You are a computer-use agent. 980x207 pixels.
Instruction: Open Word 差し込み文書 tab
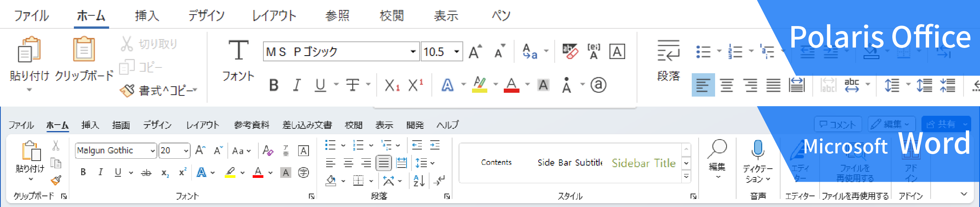point(307,125)
